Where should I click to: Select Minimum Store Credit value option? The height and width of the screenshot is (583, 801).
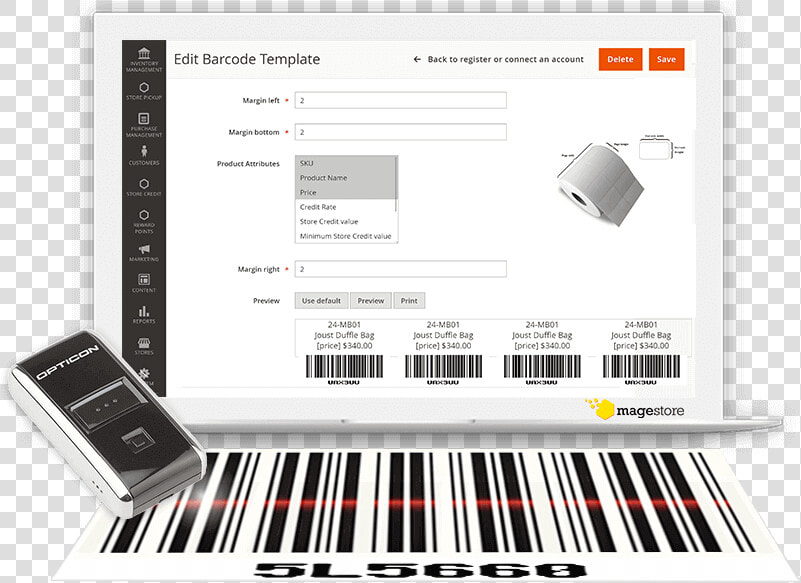(x=345, y=236)
